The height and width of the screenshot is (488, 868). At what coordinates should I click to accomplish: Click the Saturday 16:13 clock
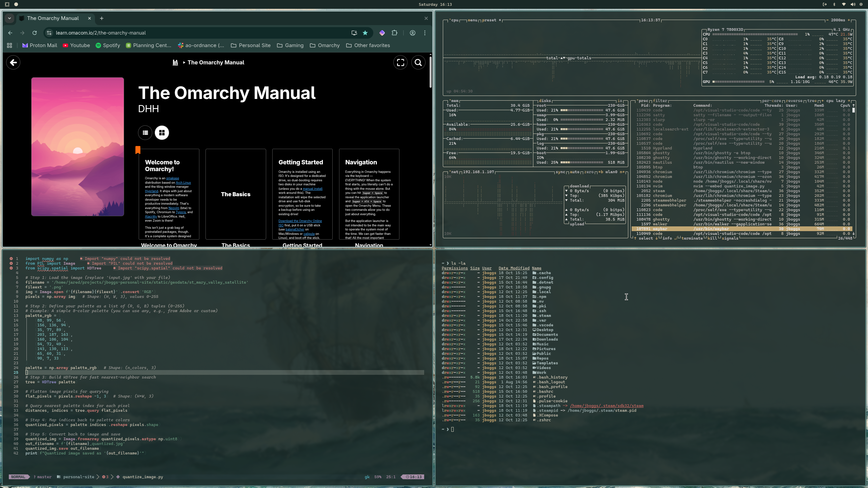coord(435,4)
